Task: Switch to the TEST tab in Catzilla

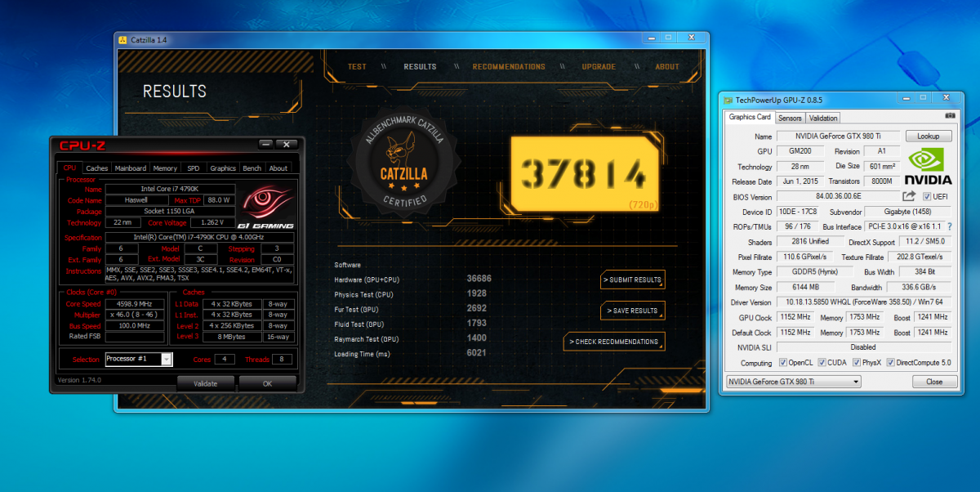Action: [357, 67]
